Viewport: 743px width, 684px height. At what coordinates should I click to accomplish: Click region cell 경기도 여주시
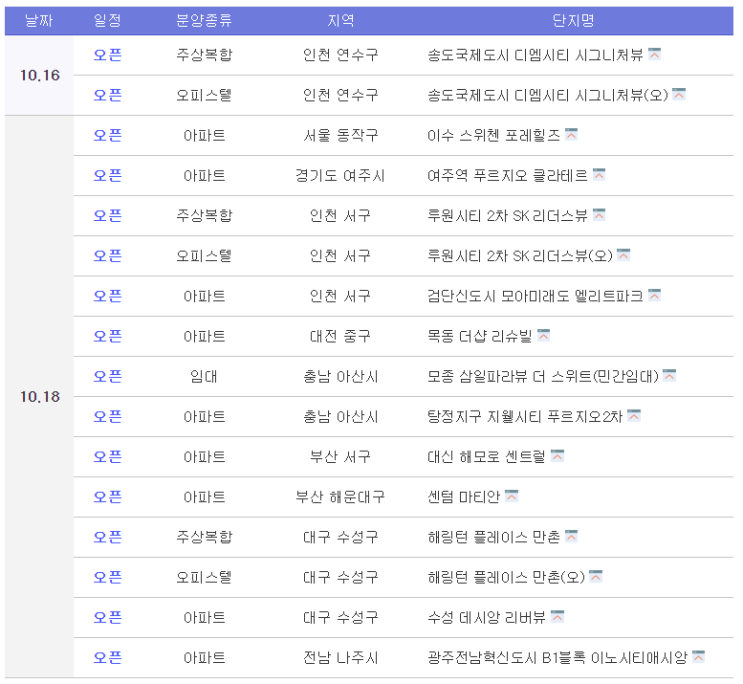click(x=340, y=175)
